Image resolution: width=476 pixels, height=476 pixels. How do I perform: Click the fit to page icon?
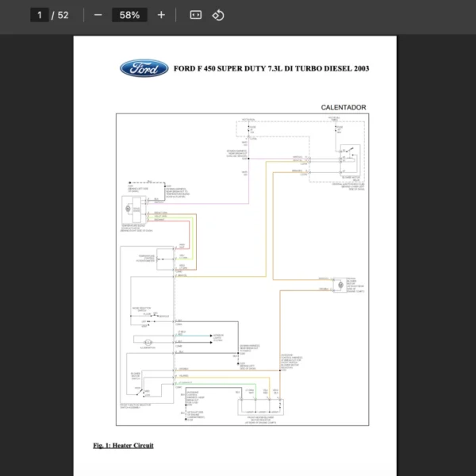[x=195, y=15]
